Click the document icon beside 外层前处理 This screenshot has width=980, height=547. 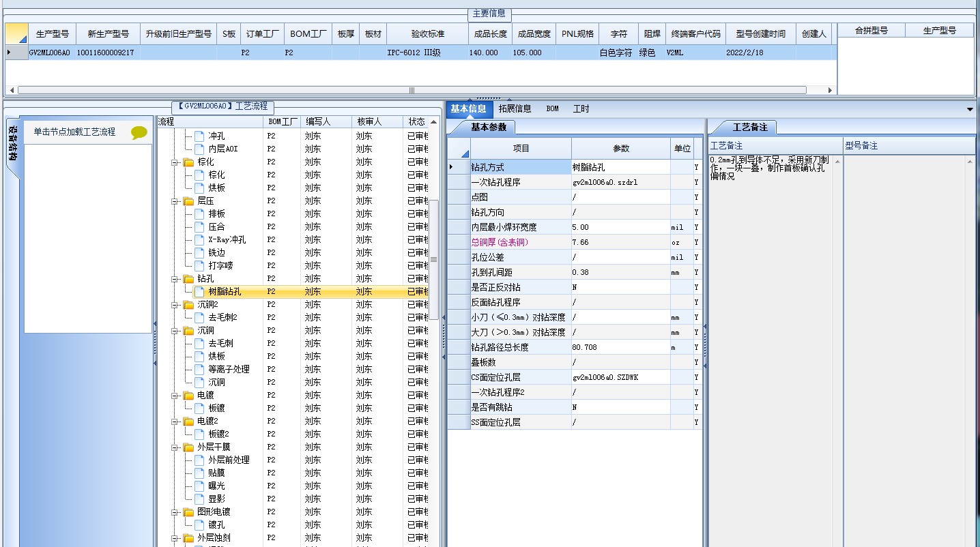199,460
